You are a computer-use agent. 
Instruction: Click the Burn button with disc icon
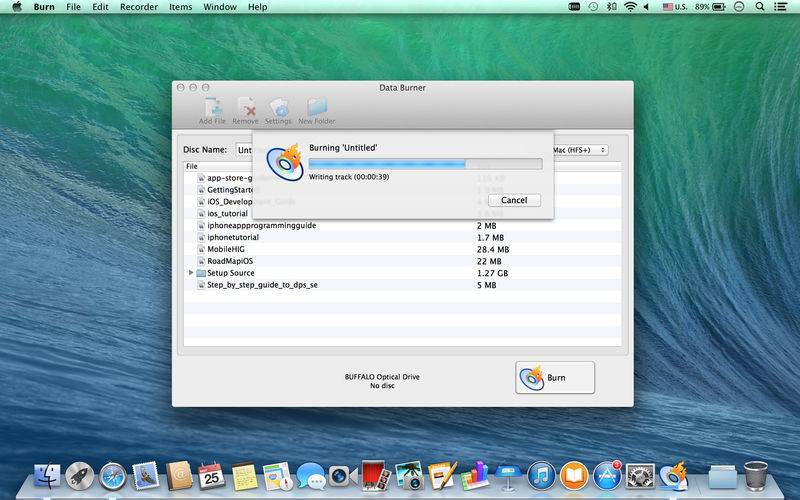(x=555, y=378)
